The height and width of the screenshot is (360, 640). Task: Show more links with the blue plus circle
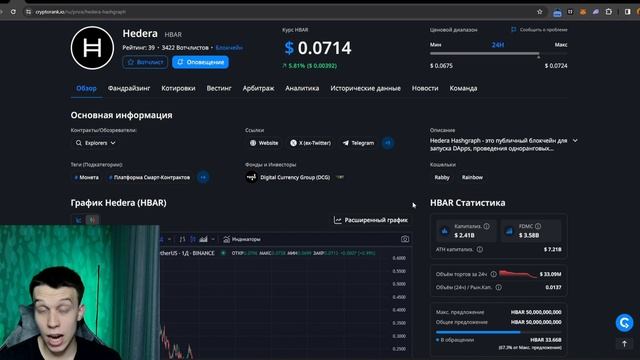388,143
